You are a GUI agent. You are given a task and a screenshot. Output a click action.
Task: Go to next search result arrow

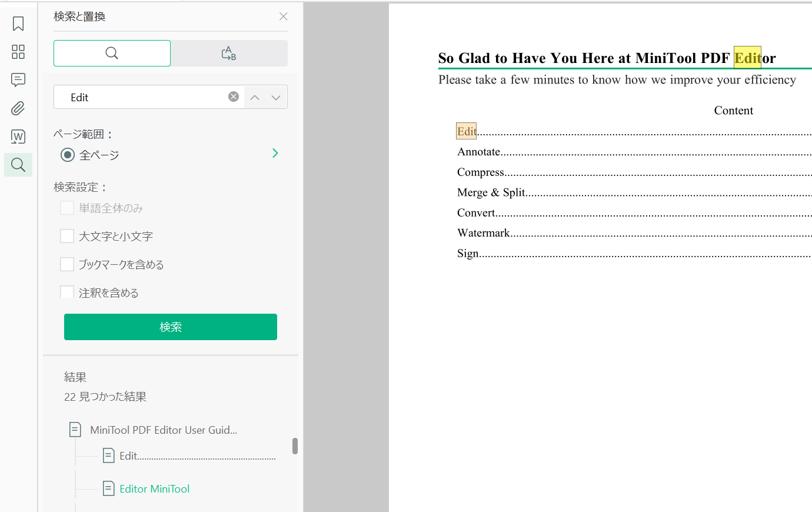coord(276,97)
